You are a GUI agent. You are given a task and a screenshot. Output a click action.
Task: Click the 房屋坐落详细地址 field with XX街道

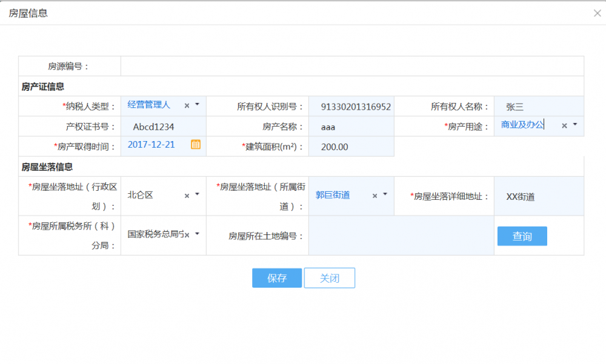point(538,196)
